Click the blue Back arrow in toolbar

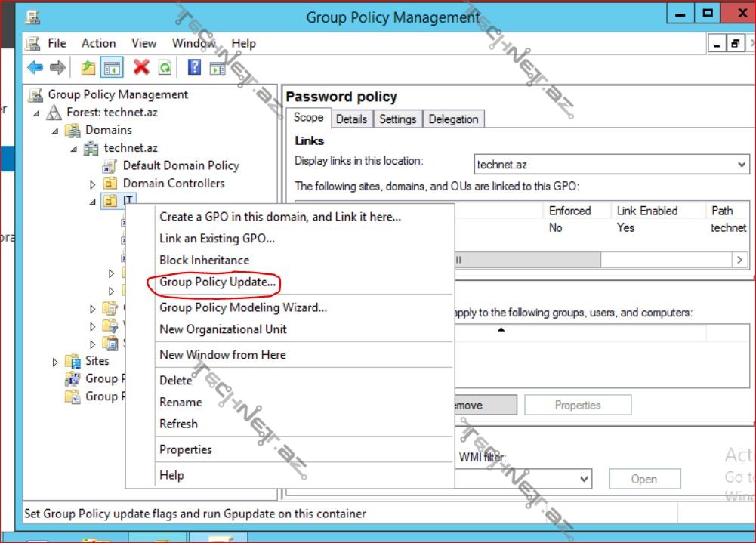35,68
